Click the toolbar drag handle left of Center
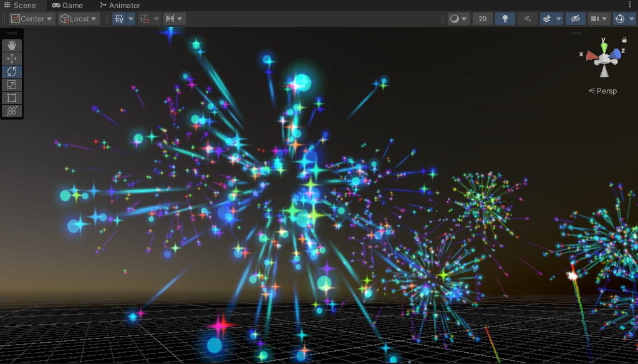Screen dimensions: 638x364 click(x=4, y=19)
